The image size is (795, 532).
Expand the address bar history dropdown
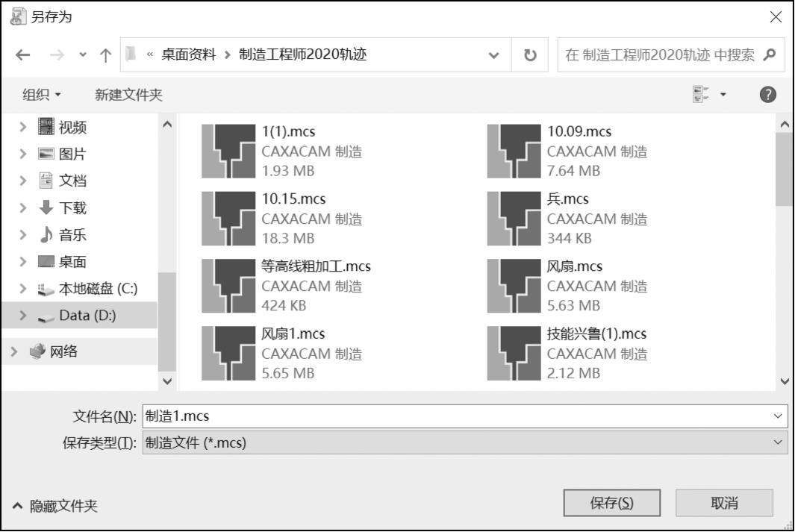493,54
